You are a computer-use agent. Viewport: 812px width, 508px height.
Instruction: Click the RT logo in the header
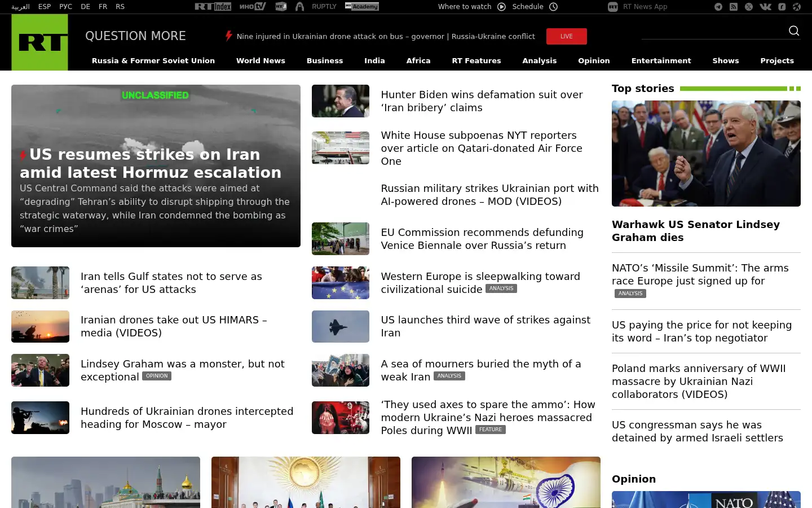[x=39, y=42]
